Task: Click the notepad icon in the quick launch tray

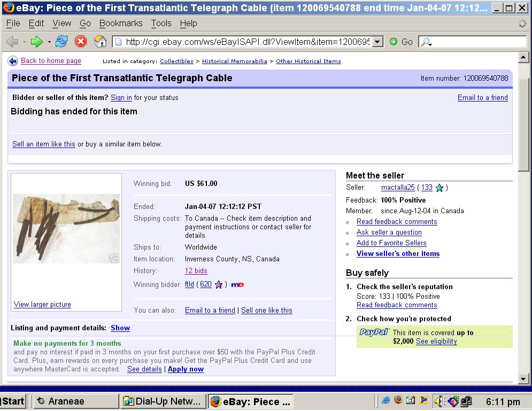Action: pyautogui.click(x=411, y=400)
